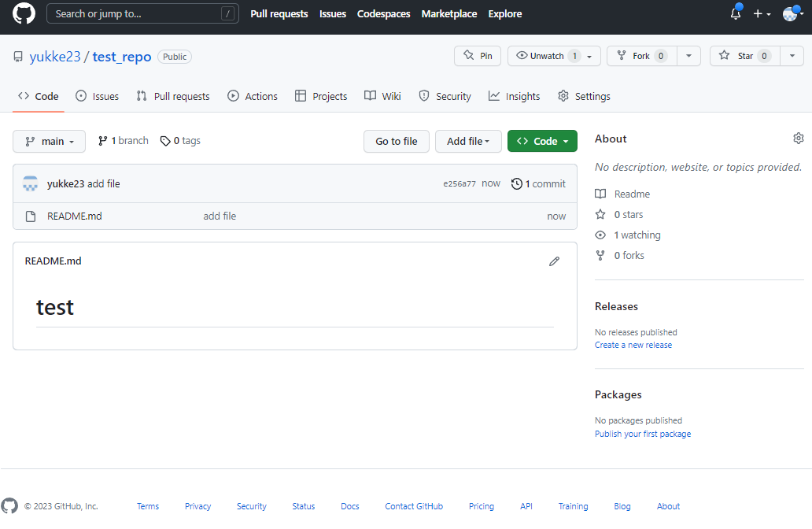Open the Insights tab
Image resolution: width=812 pixels, height=529 pixels.
click(515, 96)
